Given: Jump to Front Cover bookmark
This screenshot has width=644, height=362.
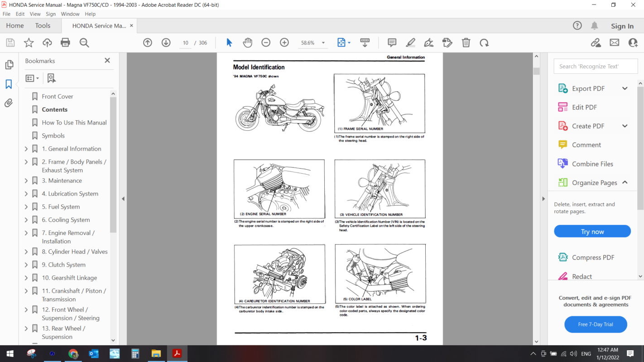Looking at the screenshot, I should click(58, 96).
